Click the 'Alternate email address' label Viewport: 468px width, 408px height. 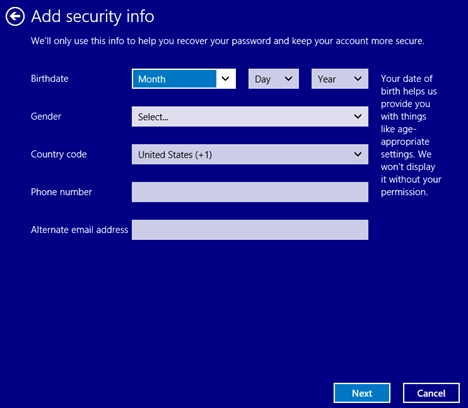(x=79, y=229)
